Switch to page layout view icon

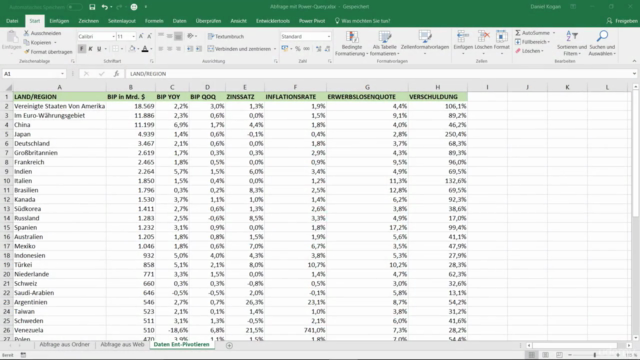(x=545, y=355)
